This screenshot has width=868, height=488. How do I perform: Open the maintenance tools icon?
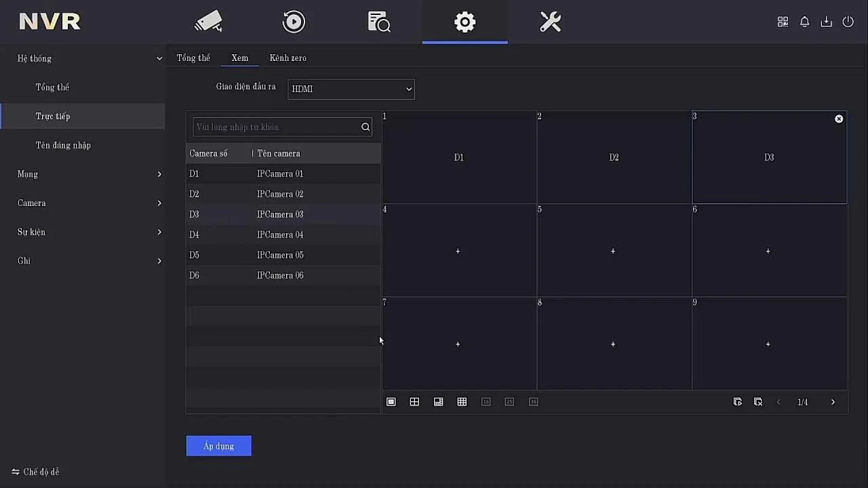click(550, 22)
